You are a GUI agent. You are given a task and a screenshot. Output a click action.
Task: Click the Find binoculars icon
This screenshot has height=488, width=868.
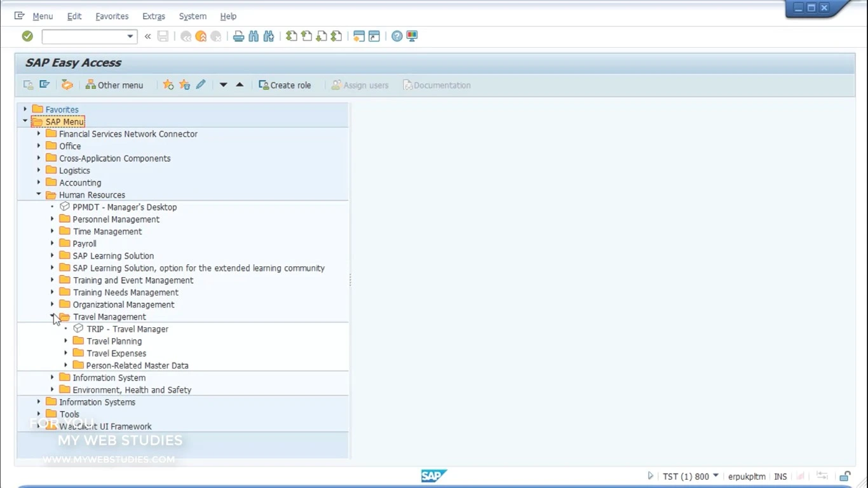pyautogui.click(x=254, y=36)
